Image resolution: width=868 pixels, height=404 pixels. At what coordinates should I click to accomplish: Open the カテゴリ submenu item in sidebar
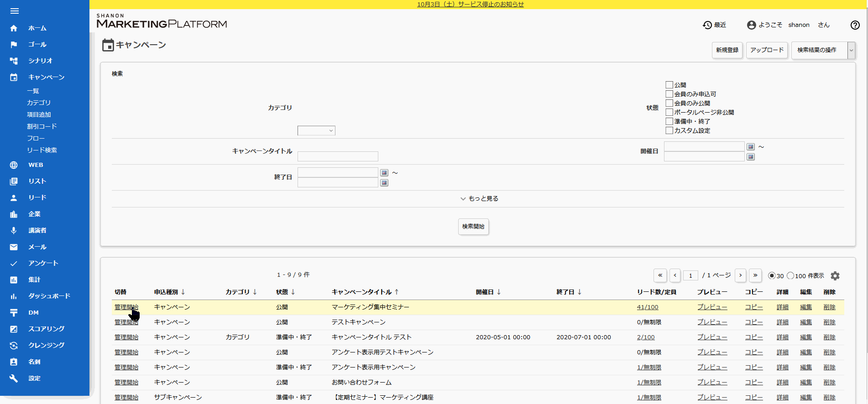click(x=39, y=103)
